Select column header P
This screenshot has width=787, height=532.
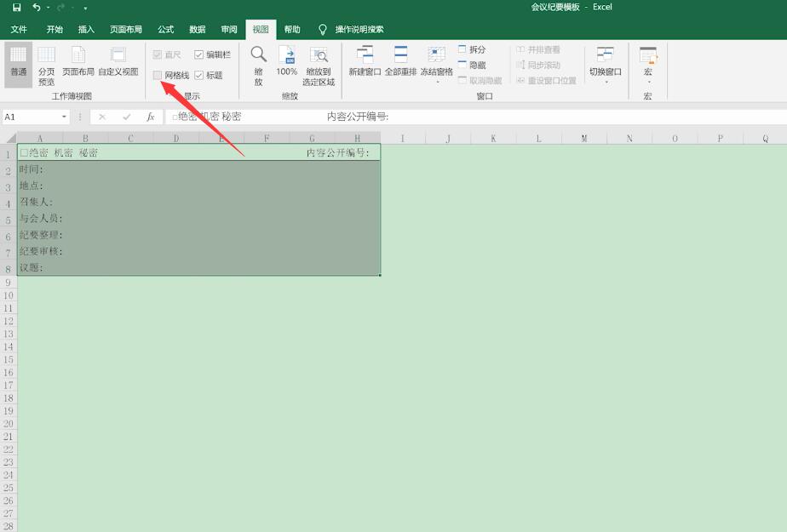(721, 139)
